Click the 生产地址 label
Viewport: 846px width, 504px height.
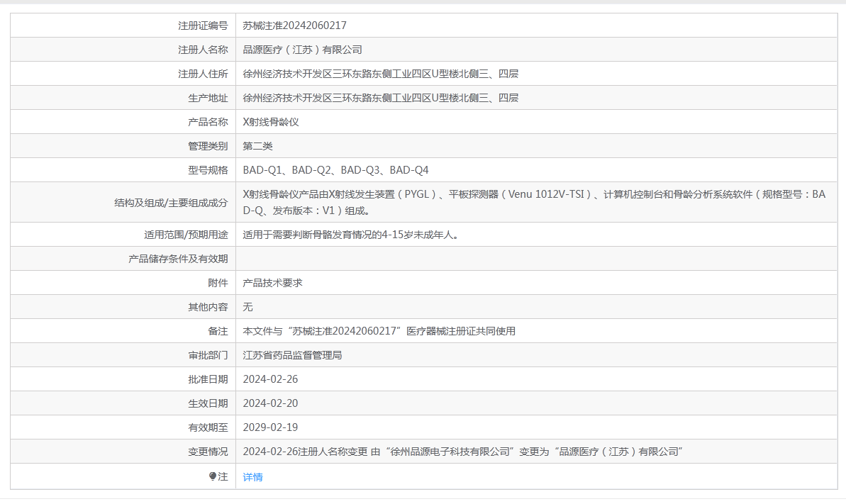[x=208, y=98]
